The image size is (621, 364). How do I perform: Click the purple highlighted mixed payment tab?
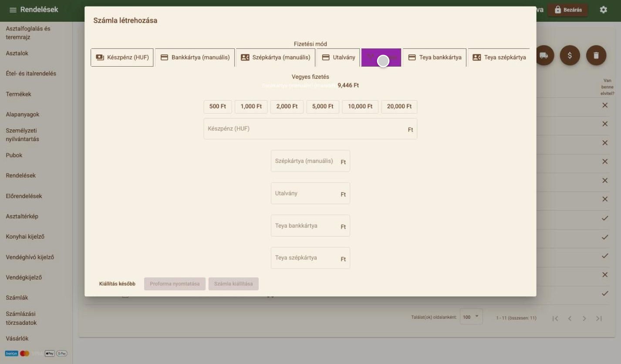coord(381,57)
